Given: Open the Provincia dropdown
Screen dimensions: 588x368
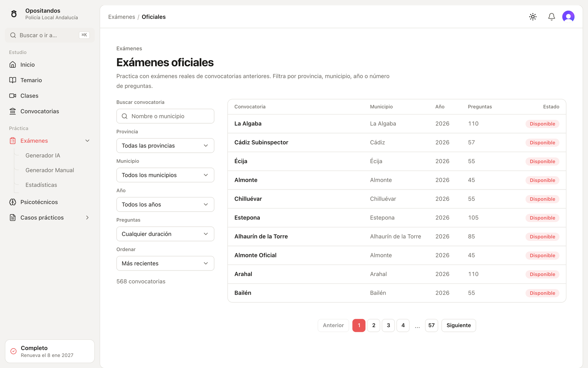Looking at the screenshot, I should click(x=165, y=146).
